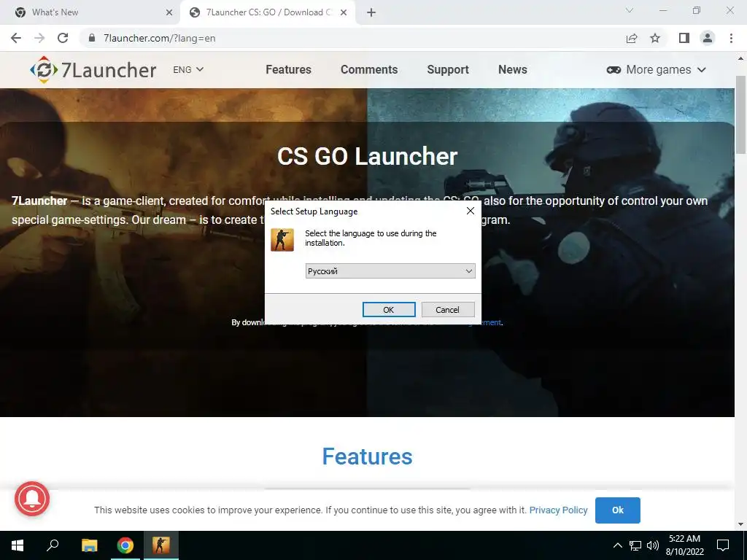Cancel the setup language dialog

pyautogui.click(x=448, y=309)
